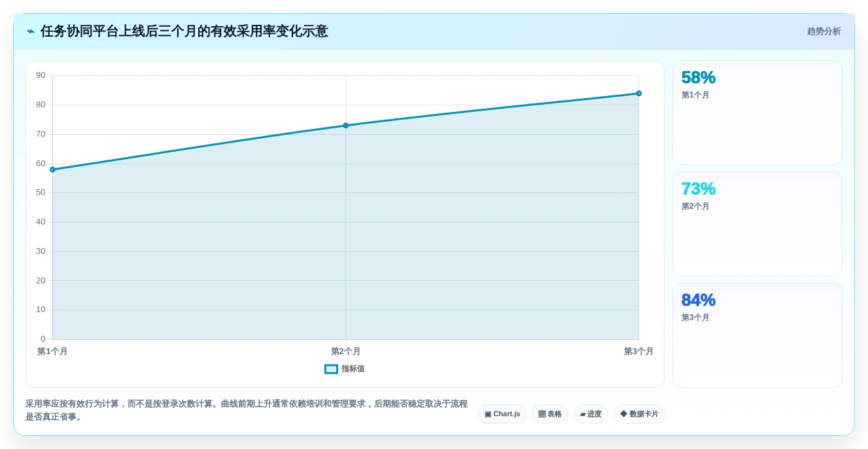Open the 84% 第3个月 card
The image size is (868, 449).
(x=757, y=335)
